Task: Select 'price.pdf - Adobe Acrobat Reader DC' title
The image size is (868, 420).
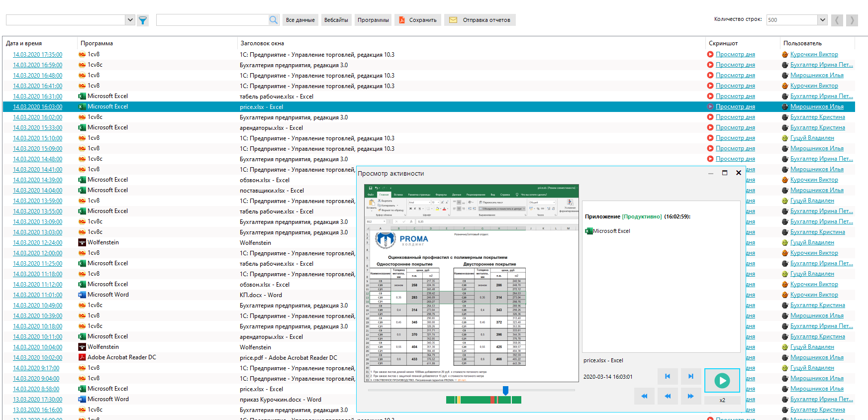Action: (289, 358)
